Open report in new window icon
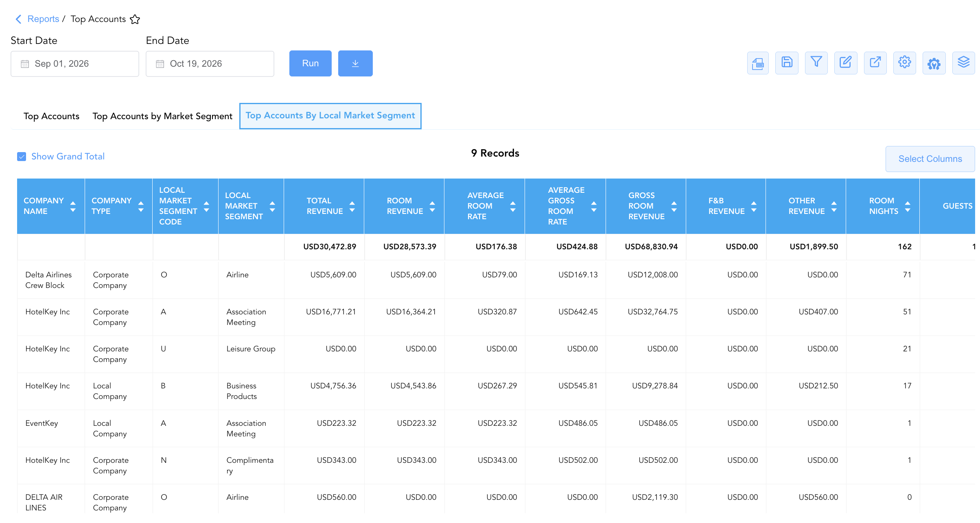Viewport: 980px width, 523px height. coord(875,63)
